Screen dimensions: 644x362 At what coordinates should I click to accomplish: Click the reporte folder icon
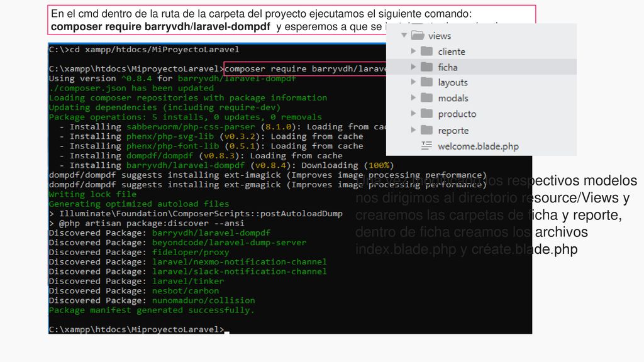[x=427, y=130]
